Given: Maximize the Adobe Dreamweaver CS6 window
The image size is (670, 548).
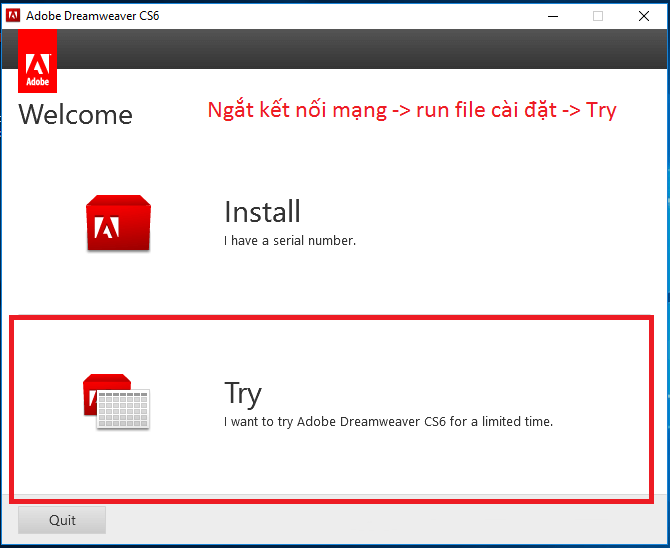Looking at the screenshot, I should [x=598, y=16].
